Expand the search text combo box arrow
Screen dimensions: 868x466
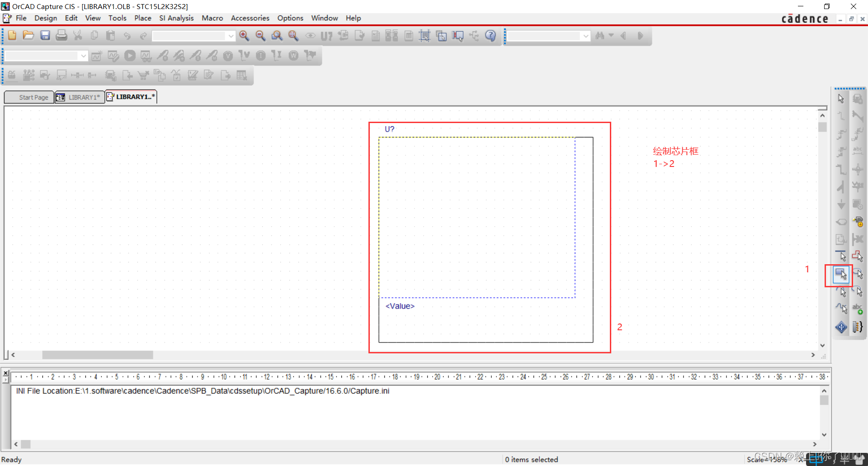[x=586, y=36]
